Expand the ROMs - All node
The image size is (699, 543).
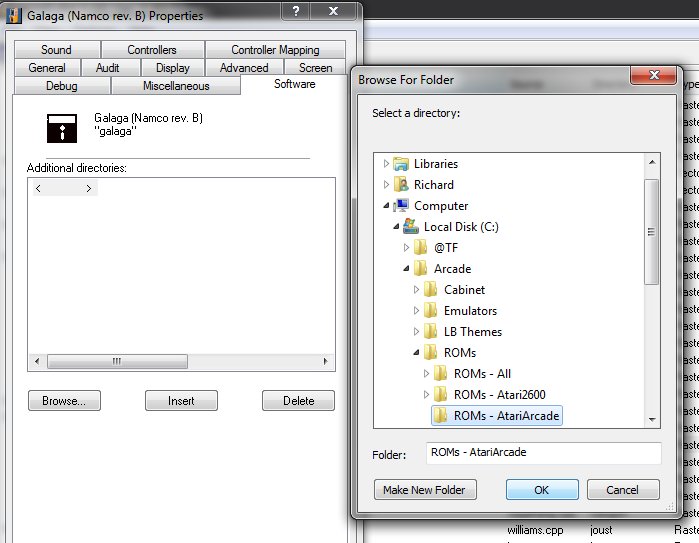tap(426, 373)
